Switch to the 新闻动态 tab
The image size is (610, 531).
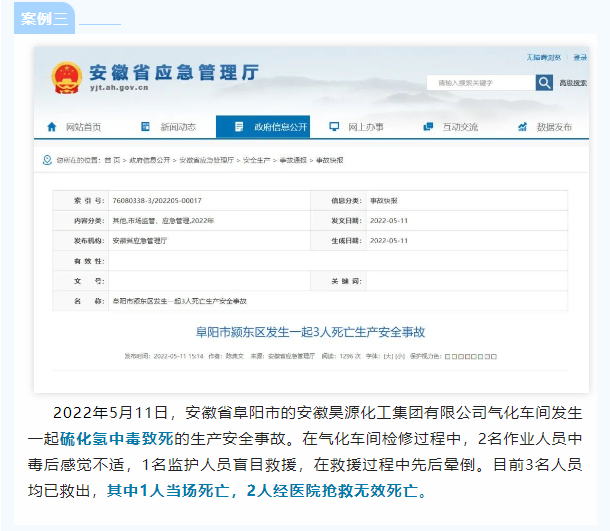176,127
